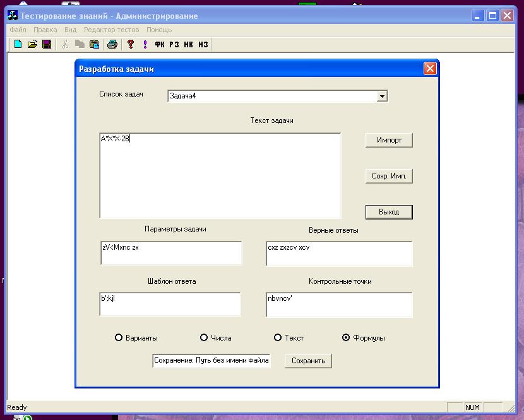This screenshot has height=420, width=524.
Task: Click the New file toolbar icon
Action: pos(18,44)
